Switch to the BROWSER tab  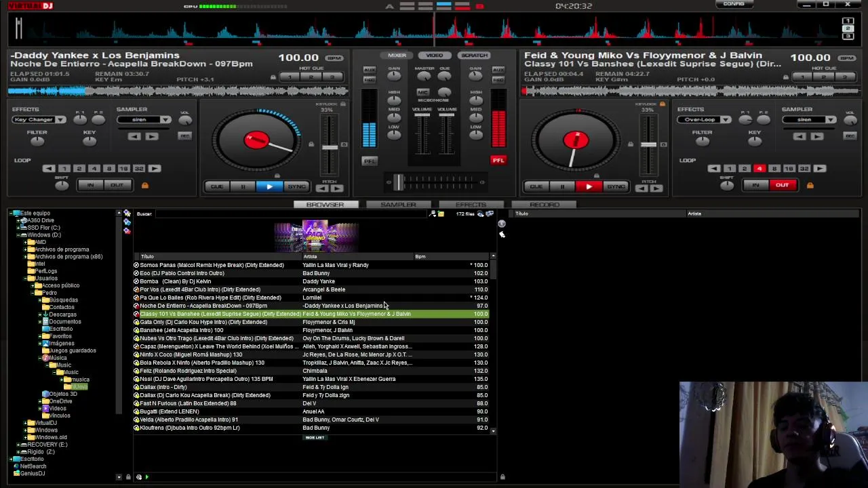(325, 205)
